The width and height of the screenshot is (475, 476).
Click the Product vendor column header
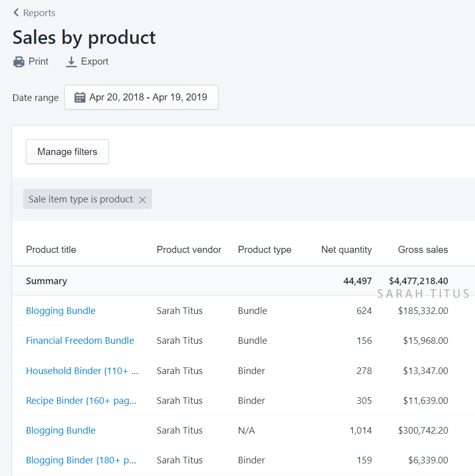[189, 249]
